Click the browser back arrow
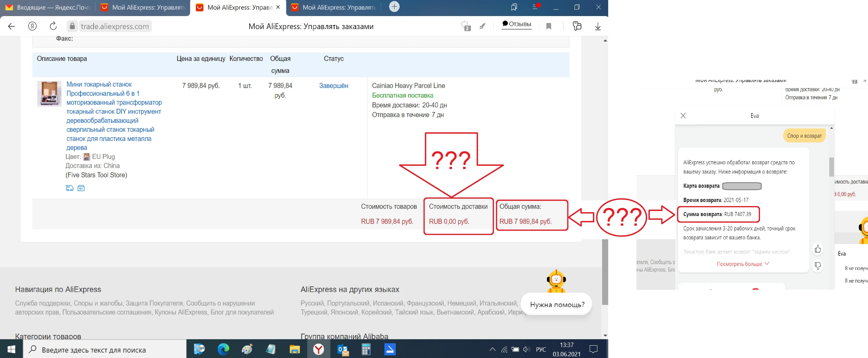The image size is (868, 358). (x=12, y=26)
